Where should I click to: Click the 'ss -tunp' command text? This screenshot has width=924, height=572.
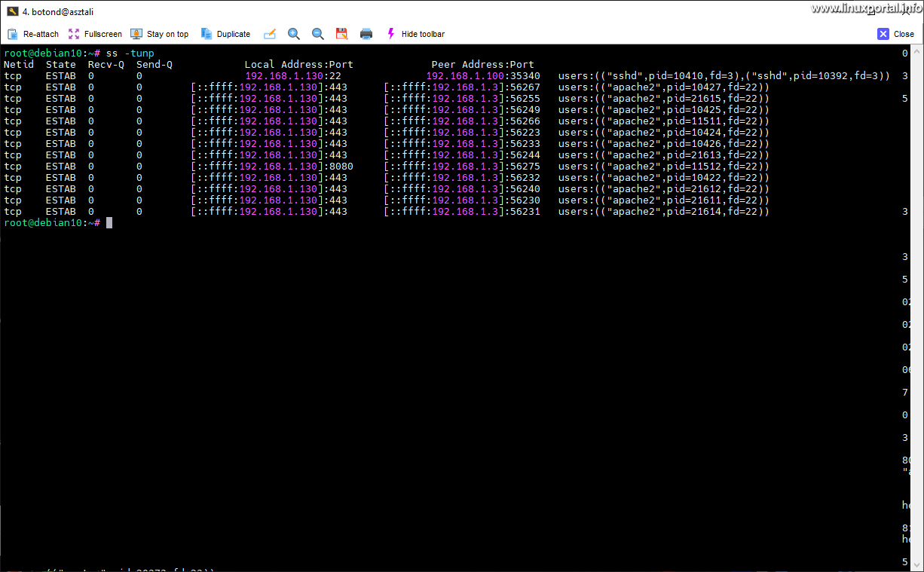click(130, 54)
